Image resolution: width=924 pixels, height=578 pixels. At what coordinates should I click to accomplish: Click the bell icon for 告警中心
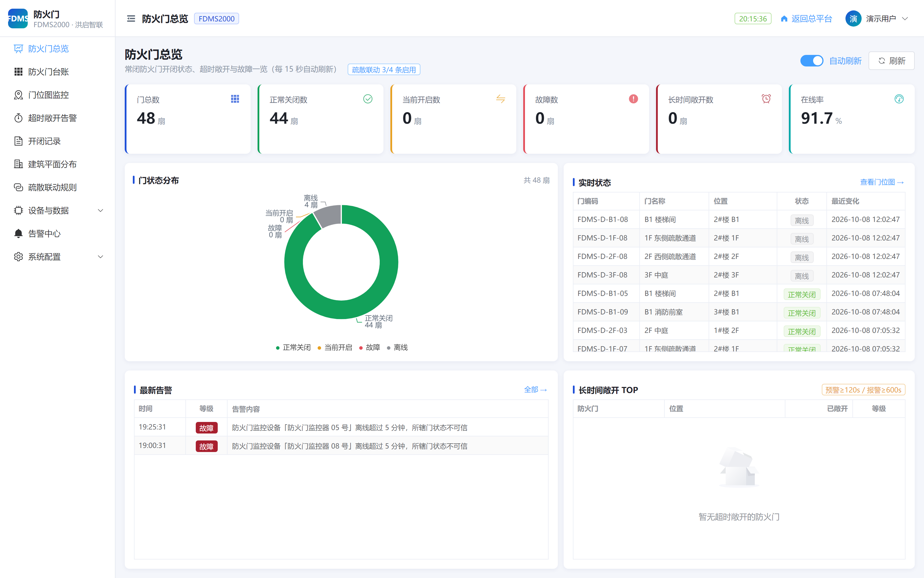tap(18, 234)
